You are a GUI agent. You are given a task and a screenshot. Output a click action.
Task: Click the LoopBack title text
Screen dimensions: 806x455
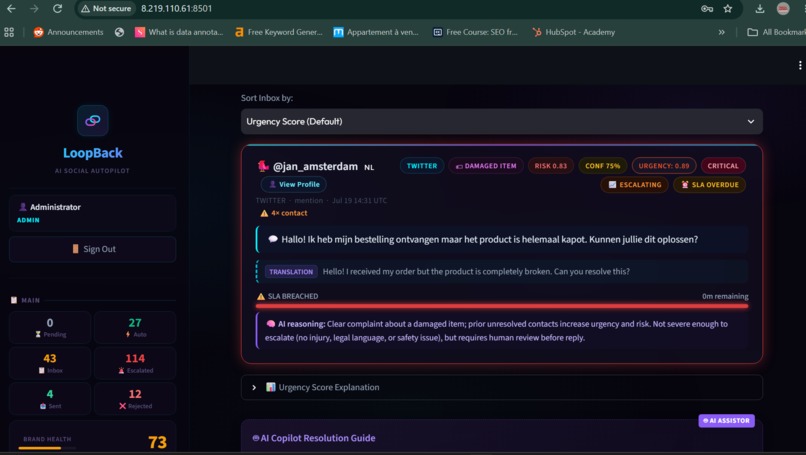[x=93, y=153]
